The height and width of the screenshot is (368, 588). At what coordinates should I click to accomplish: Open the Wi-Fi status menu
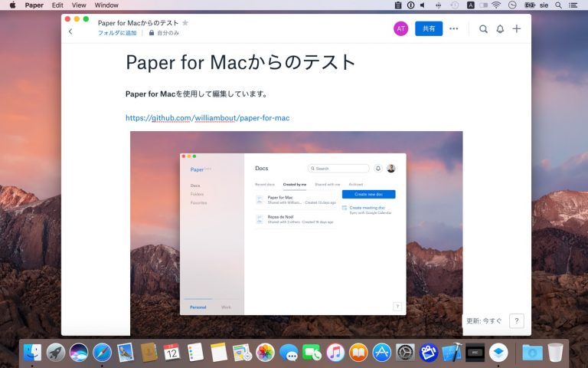tap(495, 5)
